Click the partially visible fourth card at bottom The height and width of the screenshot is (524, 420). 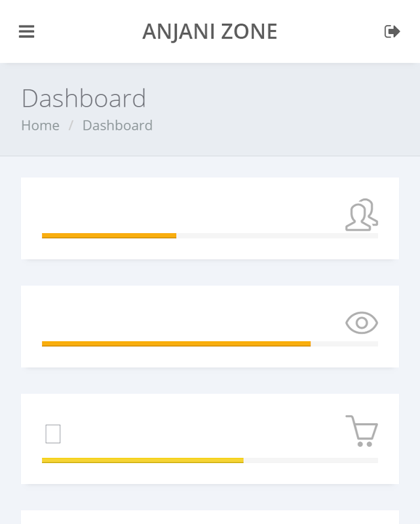click(210, 517)
